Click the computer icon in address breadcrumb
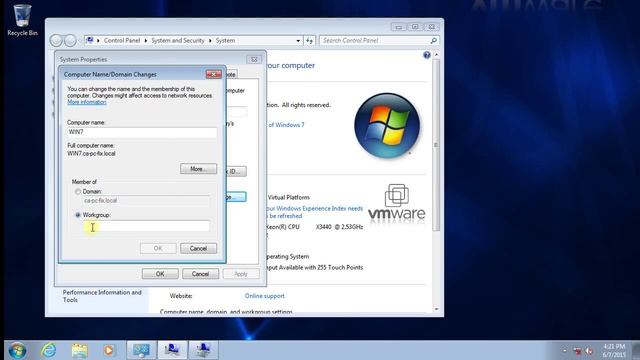Viewport: 640px width, 360px height. click(90, 40)
